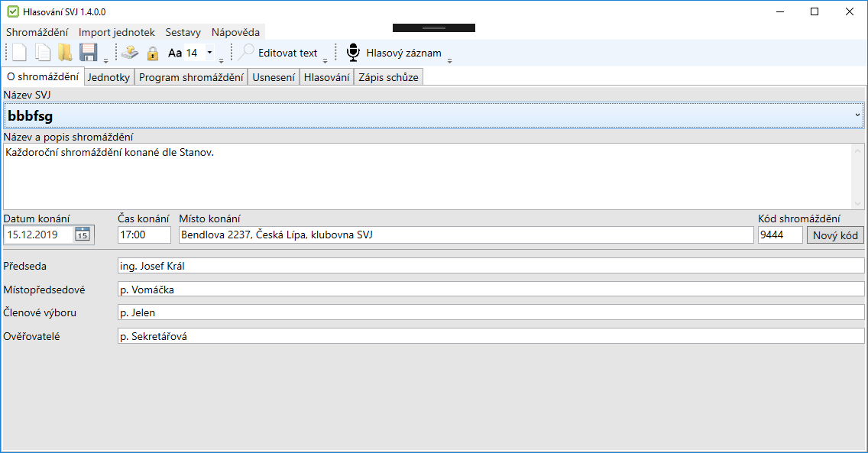Click the Předseda field ing. Josef Král

click(x=491, y=266)
